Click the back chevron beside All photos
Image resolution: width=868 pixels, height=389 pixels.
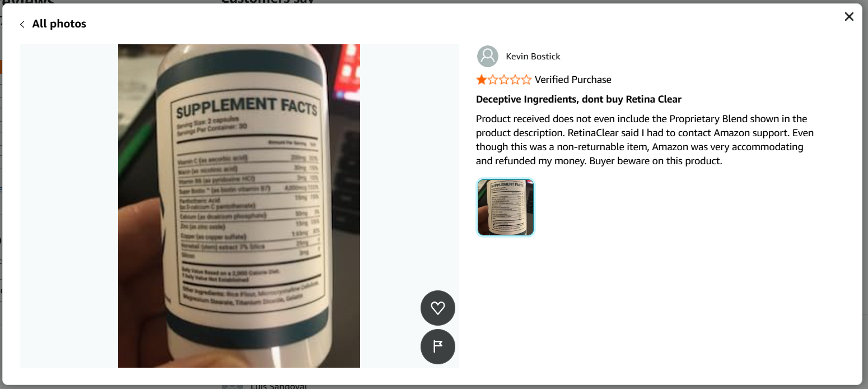coord(22,24)
